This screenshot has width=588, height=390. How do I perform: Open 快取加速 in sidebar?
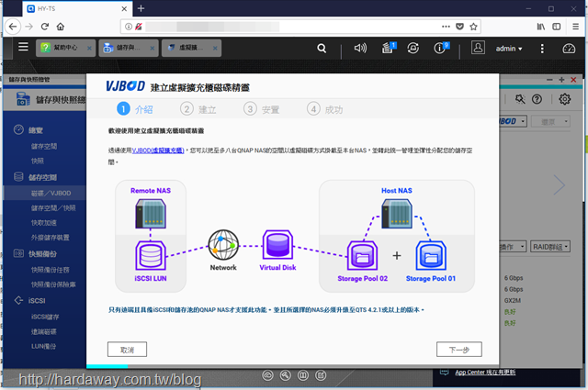(44, 223)
